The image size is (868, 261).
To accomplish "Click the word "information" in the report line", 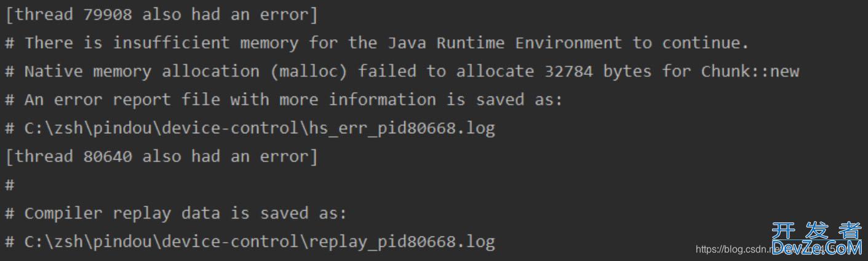I will coord(382,99).
